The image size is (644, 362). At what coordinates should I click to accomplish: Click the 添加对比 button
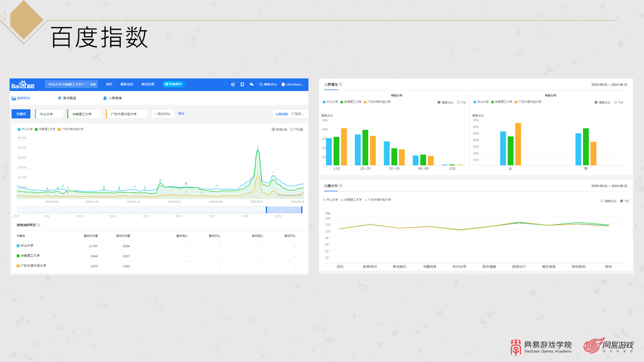click(x=163, y=114)
